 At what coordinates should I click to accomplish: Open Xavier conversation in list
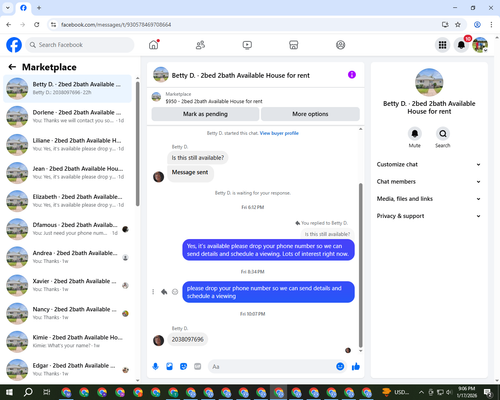pyautogui.click(x=67, y=285)
